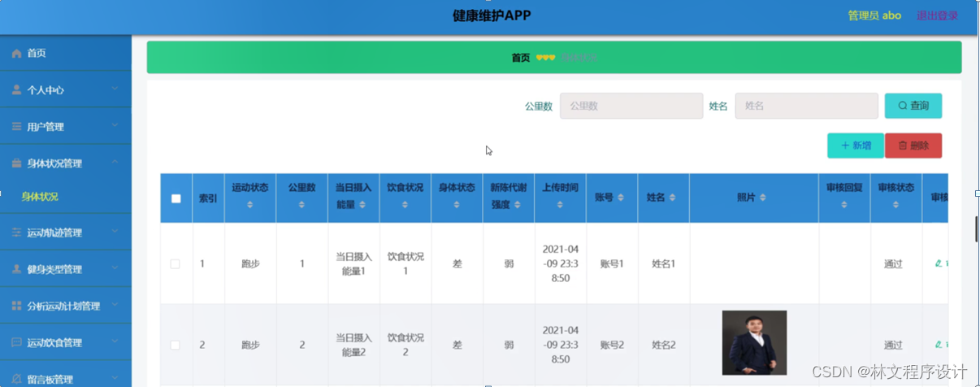Check the checkbox for row 1
This screenshot has width=980, height=387.
pyautogui.click(x=176, y=264)
